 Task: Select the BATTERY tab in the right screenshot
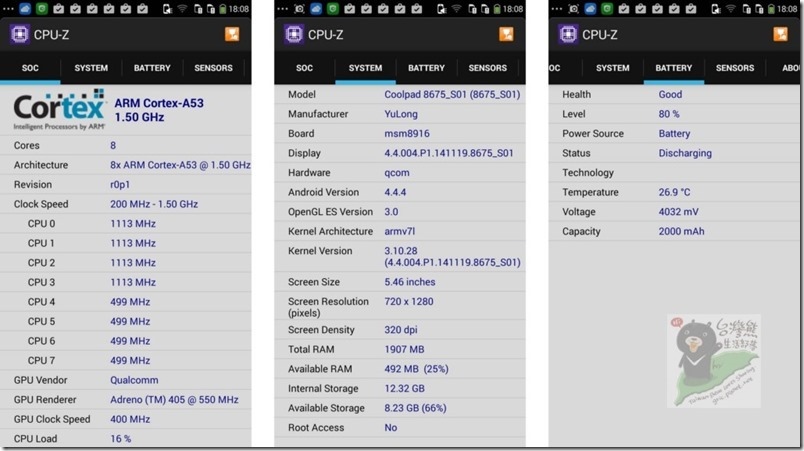point(674,68)
